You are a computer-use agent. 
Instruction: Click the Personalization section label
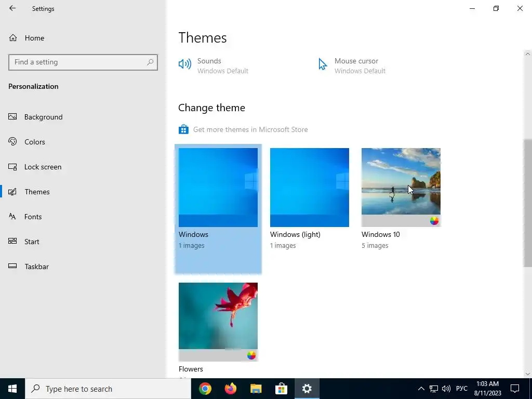(x=33, y=87)
